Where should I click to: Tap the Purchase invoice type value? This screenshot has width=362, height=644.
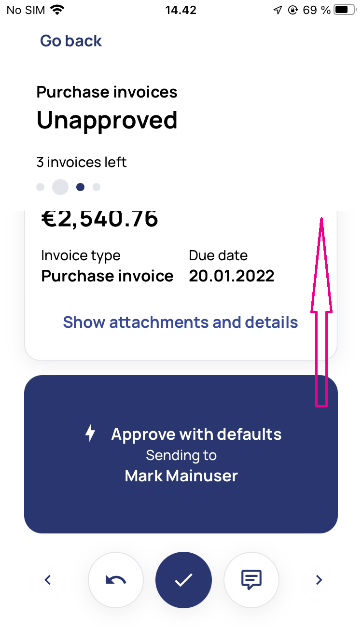coord(107,276)
